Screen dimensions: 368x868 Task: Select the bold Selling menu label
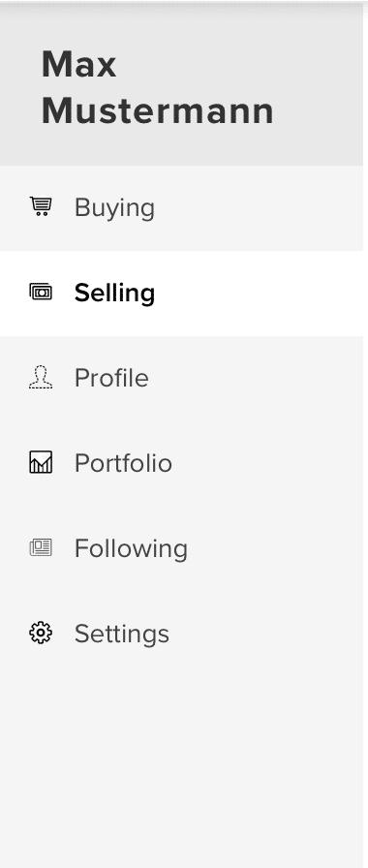coord(114,294)
